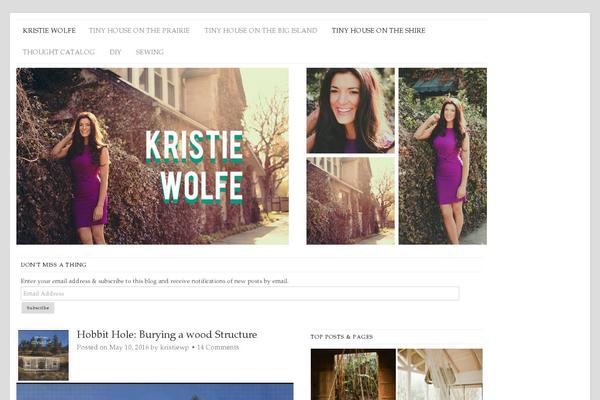This screenshot has width=600, height=400.
Task: Click the smiling portrait close-up photo
Action: (x=351, y=111)
